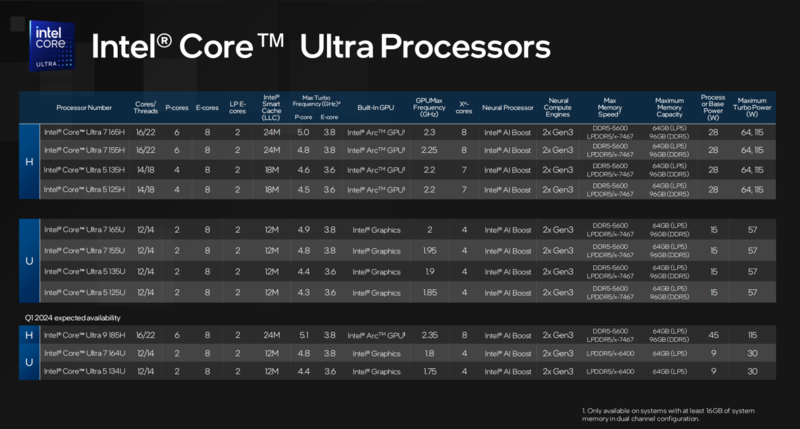Image resolution: width=800 pixels, height=429 pixels.
Task: Click the "Intel Arc GPU" cell for Ultra 7 165H
Action: point(376,132)
